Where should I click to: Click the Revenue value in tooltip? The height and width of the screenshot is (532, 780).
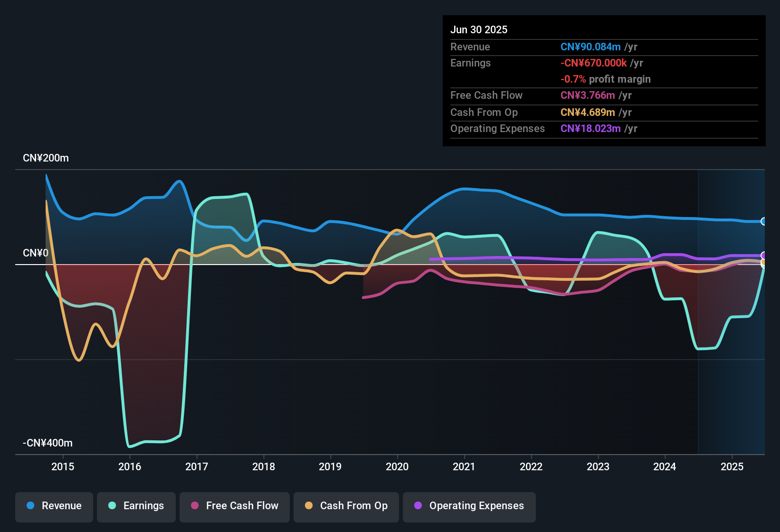(590, 47)
